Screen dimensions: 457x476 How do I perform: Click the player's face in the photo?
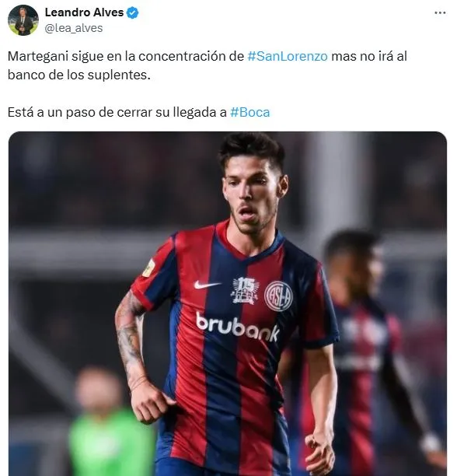253,198
